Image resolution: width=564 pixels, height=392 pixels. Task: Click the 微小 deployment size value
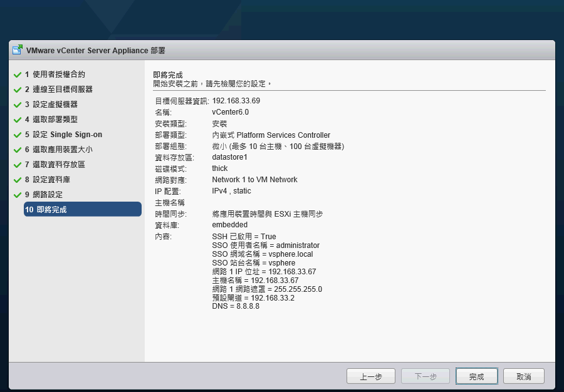(278, 147)
